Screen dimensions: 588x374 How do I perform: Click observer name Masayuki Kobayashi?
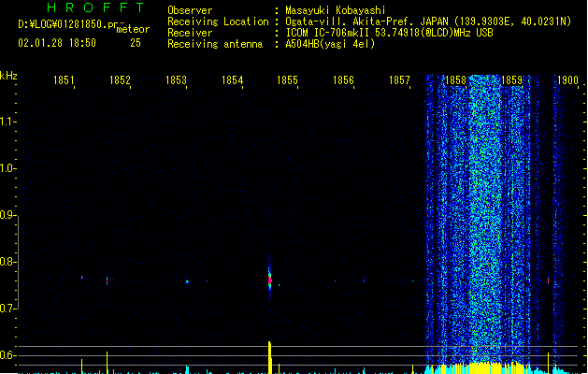336,10
